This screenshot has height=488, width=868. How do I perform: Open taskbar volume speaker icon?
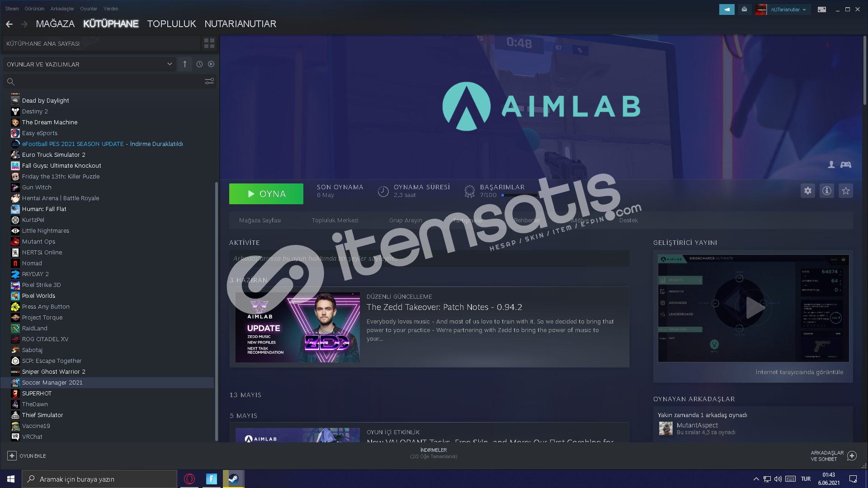[x=778, y=479]
